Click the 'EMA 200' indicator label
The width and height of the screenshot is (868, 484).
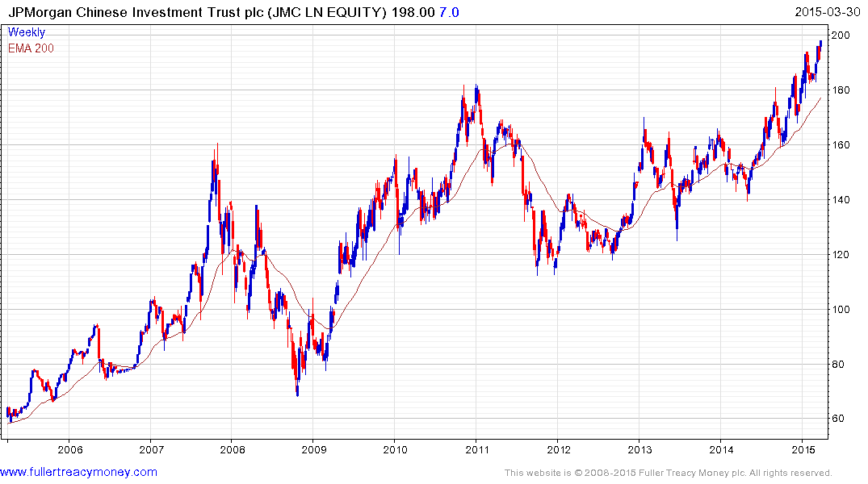[31, 48]
